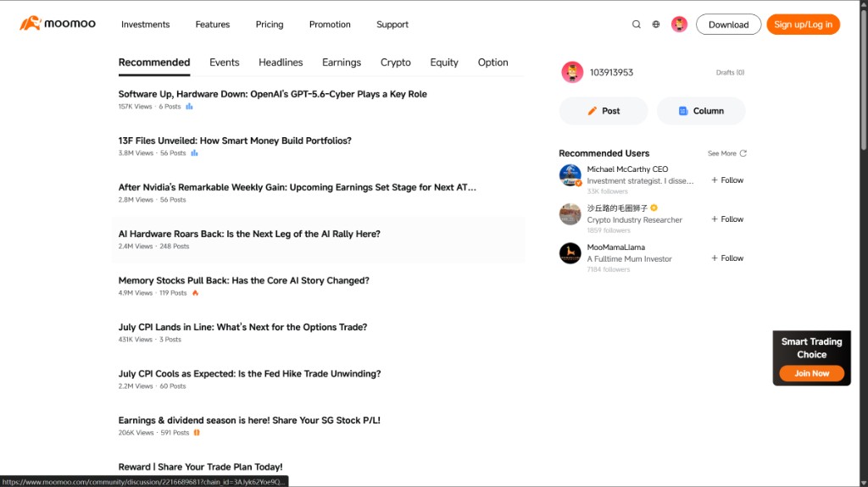Click A Fulltime Mum Investor description
Viewport: 868px width, 487px height.
point(630,259)
